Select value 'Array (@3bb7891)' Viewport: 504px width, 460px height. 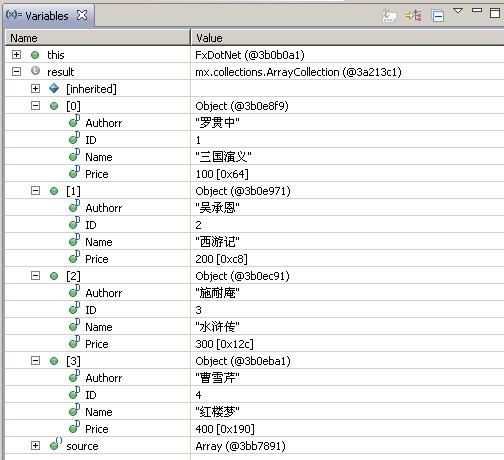pyautogui.click(x=241, y=446)
